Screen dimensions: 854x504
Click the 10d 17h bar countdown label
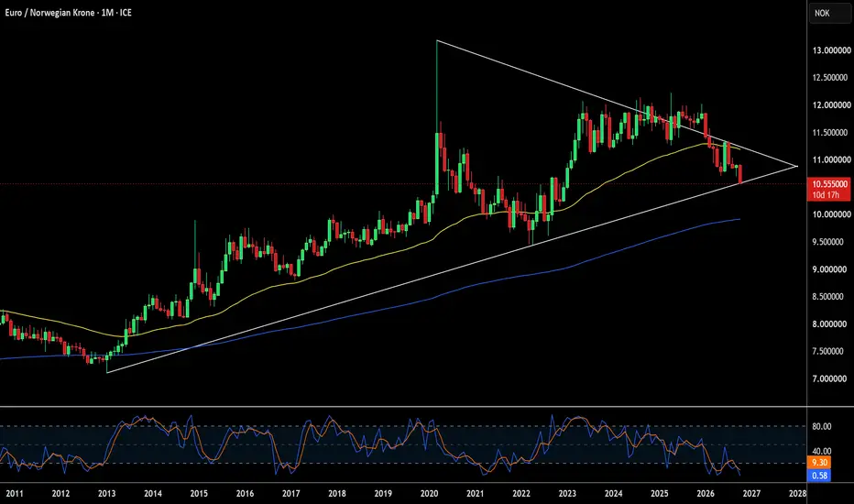coord(826,194)
